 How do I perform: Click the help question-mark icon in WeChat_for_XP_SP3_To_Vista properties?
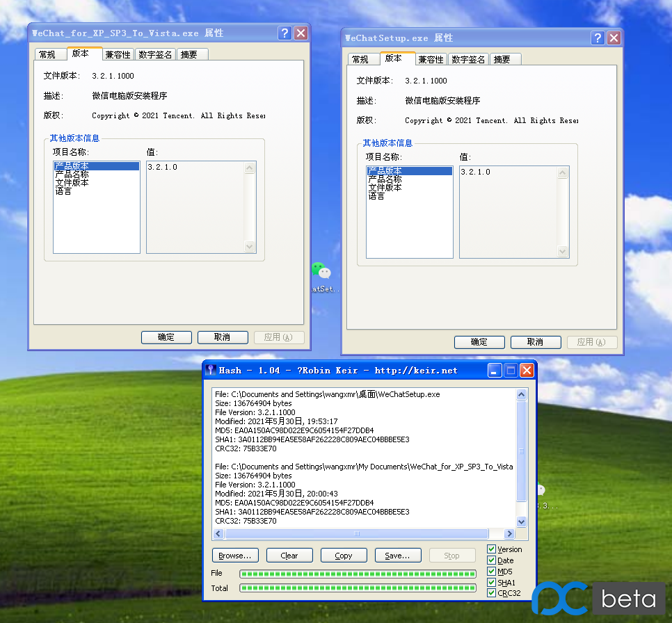285,33
